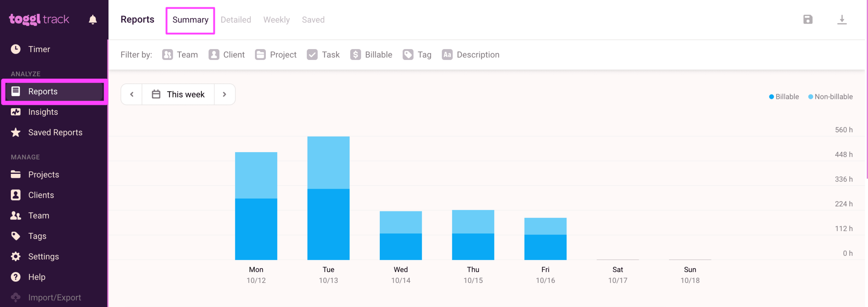Filter by Billable status

(x=371, y=55)
